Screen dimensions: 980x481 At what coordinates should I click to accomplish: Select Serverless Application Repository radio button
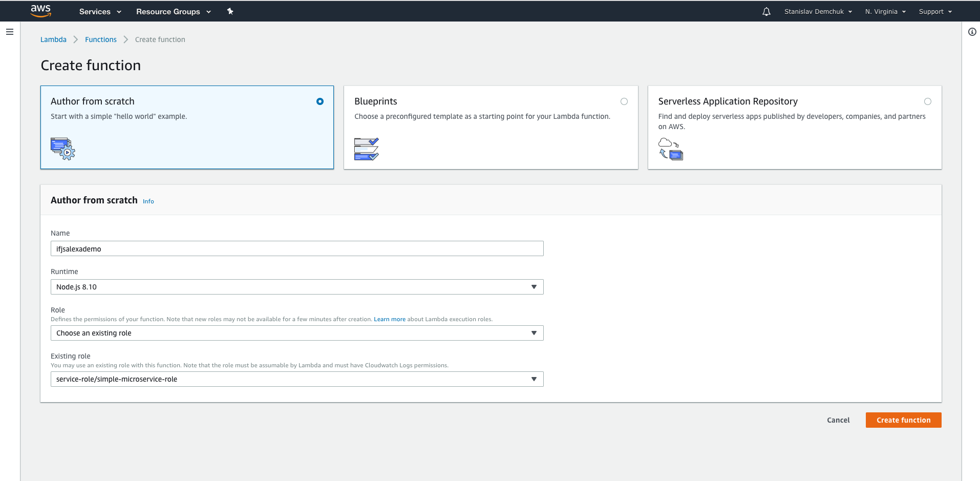click(x=927, y=101)
